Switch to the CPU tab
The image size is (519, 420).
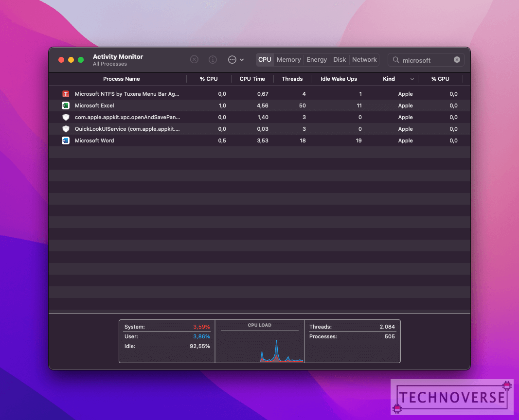[x=265, y=59]
